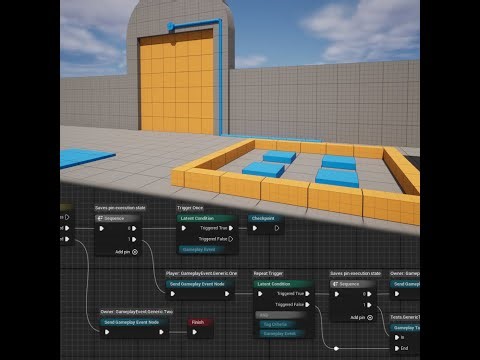Viewport: 480px width, 360px height.
Task: Click output pin 0 of Sequence node after Repeat Trigger
Action: 369,294
